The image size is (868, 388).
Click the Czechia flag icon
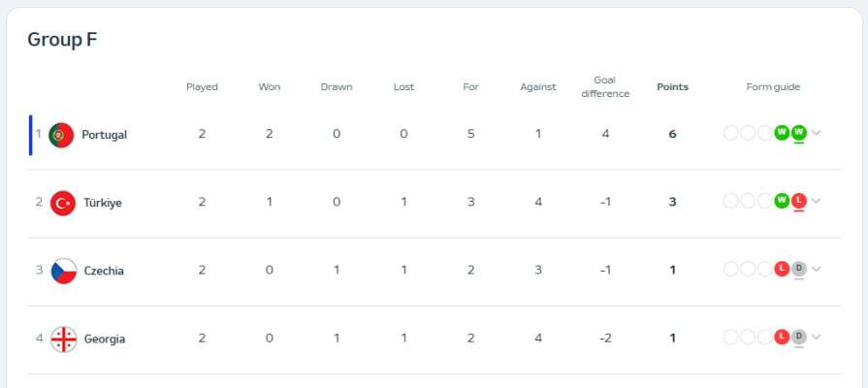click(64, 272)
